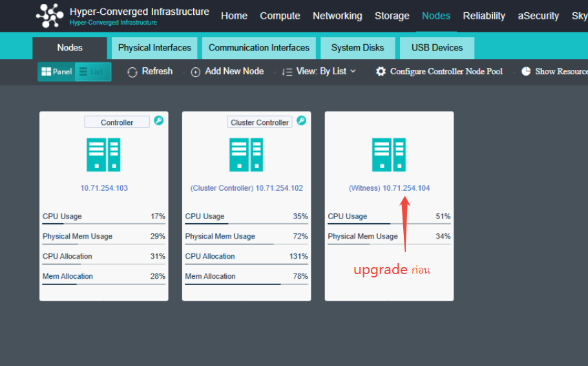Click the Witness node server icon

pos(389,155)
